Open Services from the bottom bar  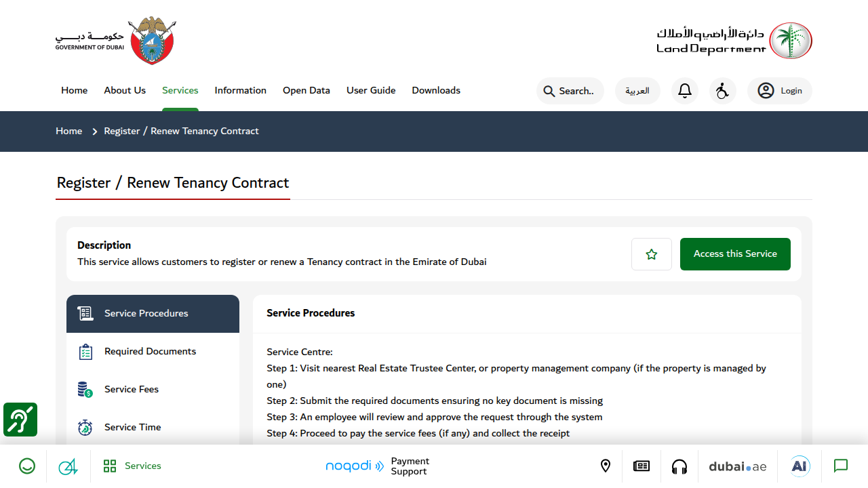click(132, 466)
